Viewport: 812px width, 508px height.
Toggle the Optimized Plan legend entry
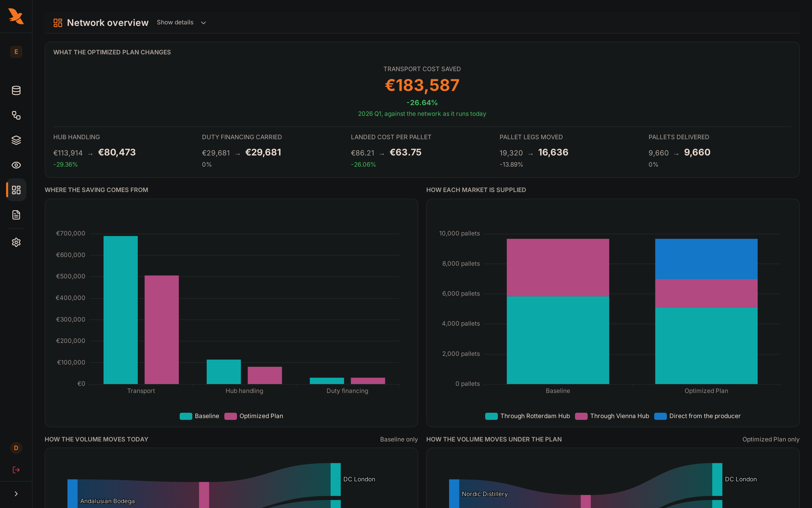[x=254, y=416]
